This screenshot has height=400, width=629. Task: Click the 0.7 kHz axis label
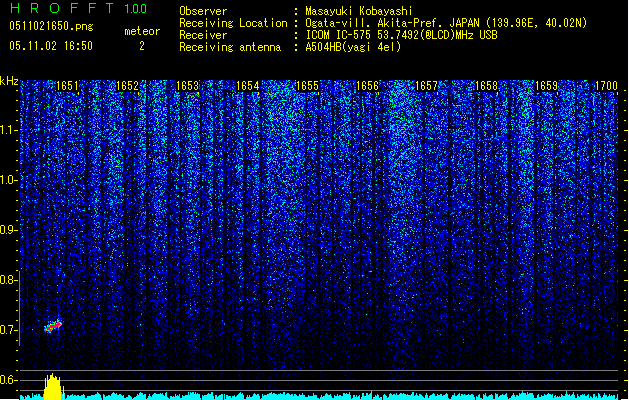point(8,330)
